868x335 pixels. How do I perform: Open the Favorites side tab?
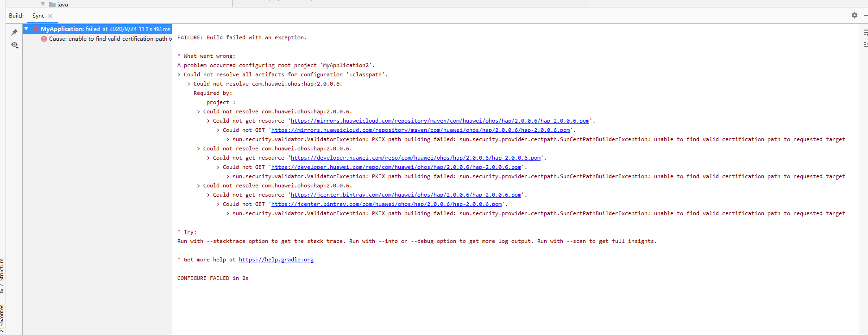(2, 319)
